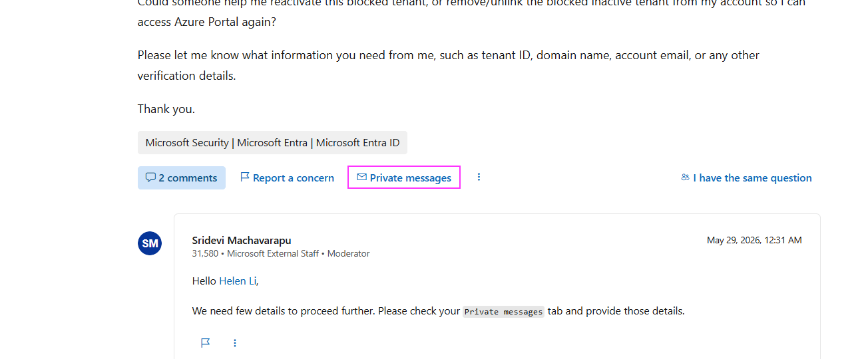Flag Sridevi Machavarapu's comment using flag icon

[x=206, y=343]
